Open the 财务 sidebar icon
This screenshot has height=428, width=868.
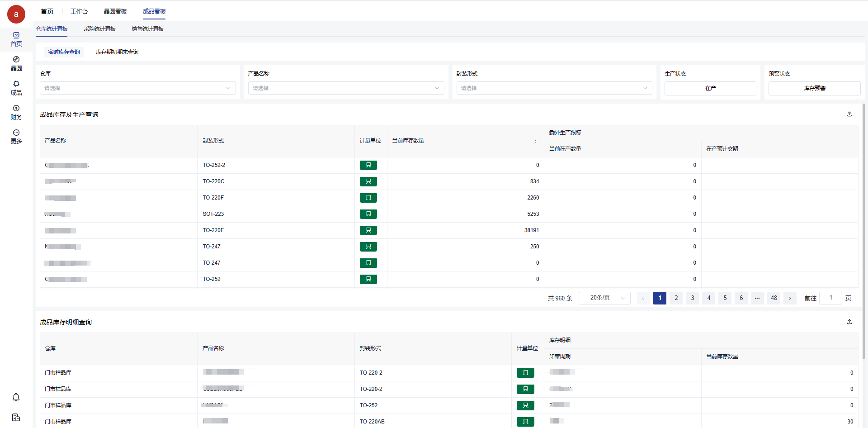16,113
